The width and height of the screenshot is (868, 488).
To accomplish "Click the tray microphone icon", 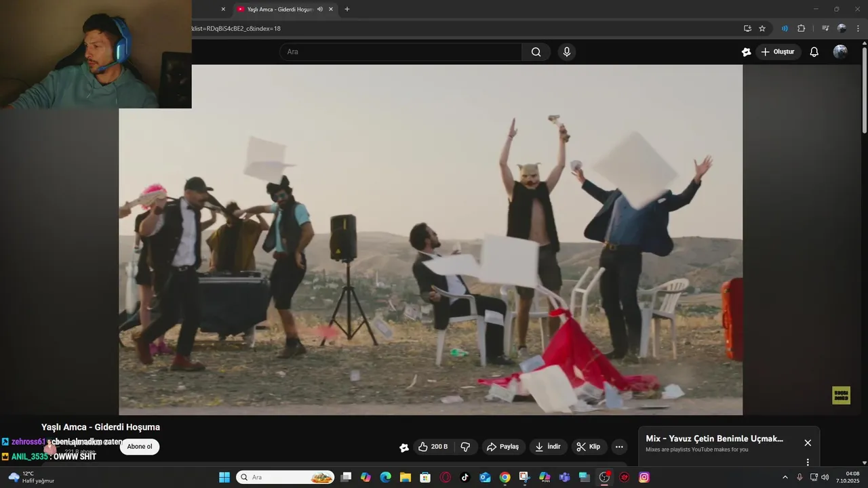I will point(800,477).
